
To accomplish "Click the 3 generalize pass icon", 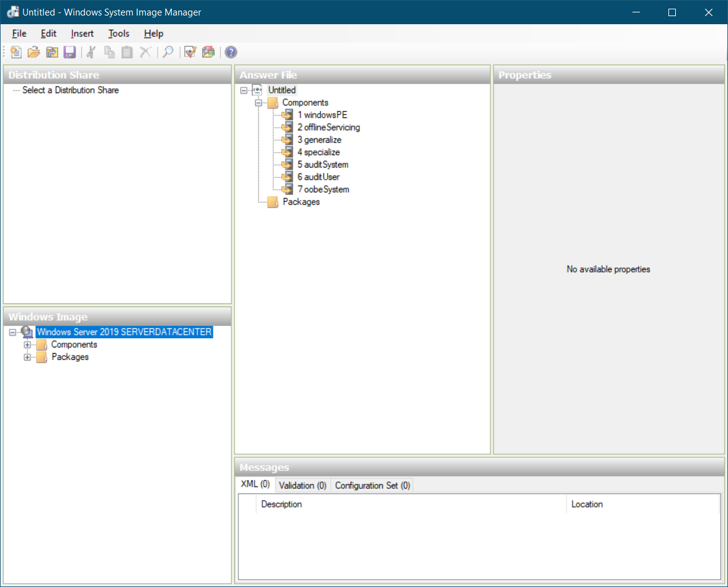I will click(x=287, y=140).
